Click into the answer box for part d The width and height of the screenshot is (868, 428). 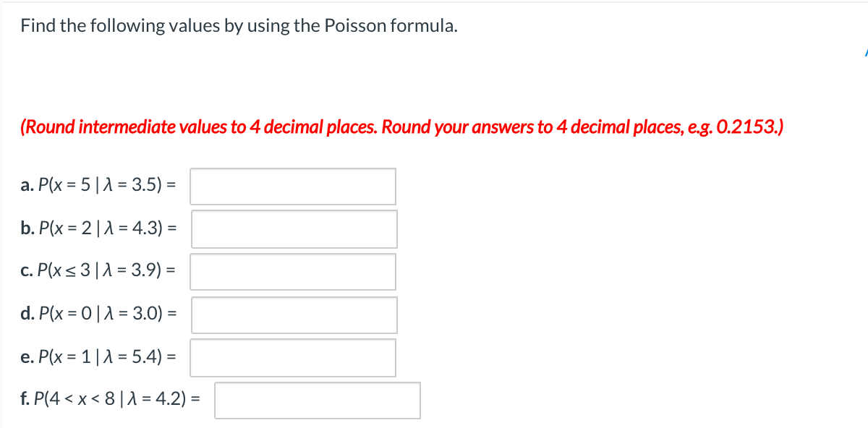(294, 315)
